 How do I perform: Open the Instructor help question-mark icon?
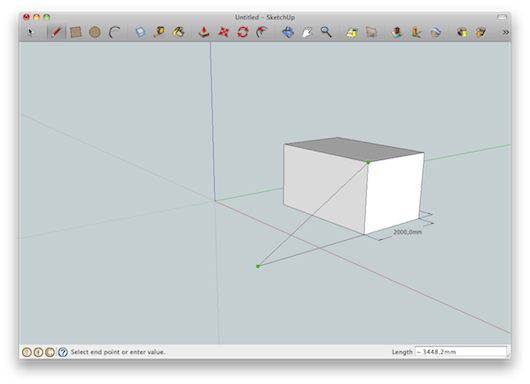coord(63,352)
